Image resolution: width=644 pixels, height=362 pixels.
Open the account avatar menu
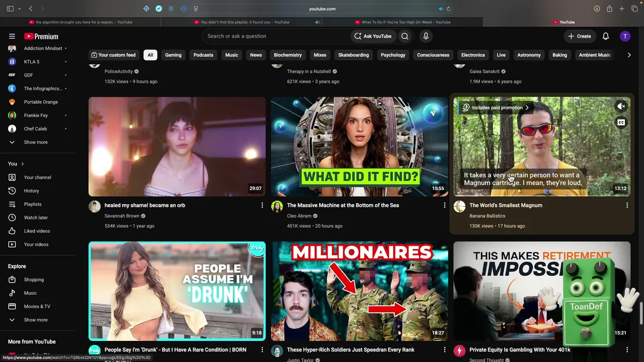[x=625, y=36]
